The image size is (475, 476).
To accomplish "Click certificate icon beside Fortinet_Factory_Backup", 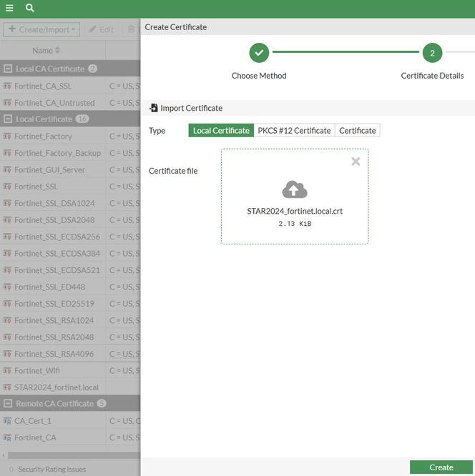I will coord(7,153).
